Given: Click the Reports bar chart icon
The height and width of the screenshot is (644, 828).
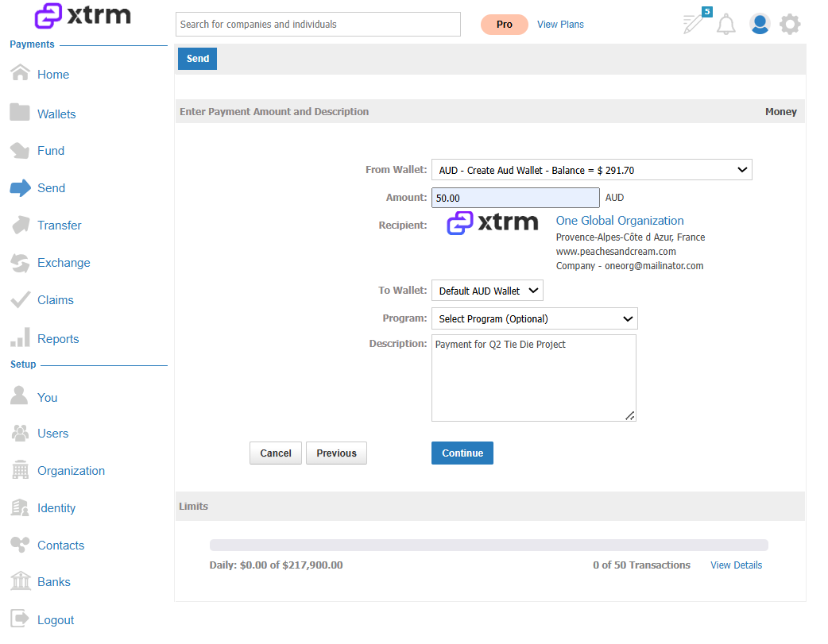Looking at the screenshot, I should pyautogui.click(x=20, y=337).
